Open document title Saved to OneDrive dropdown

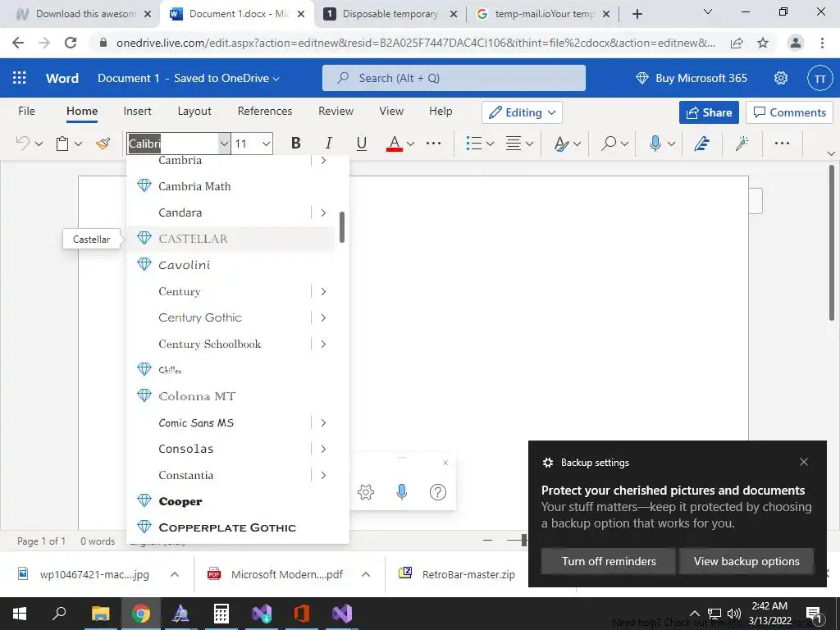[x=189, y=78]
